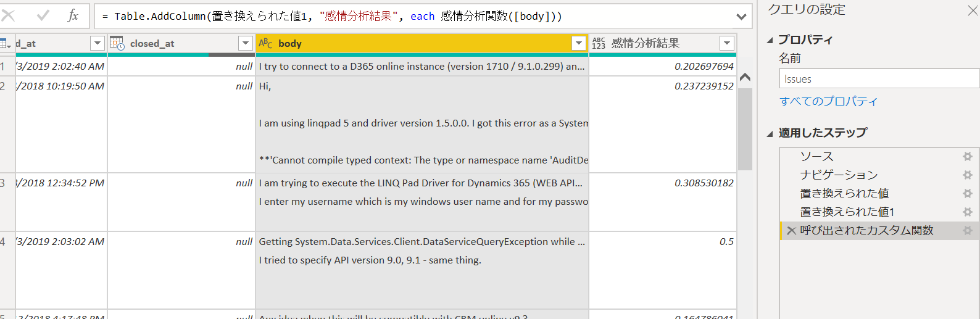Select the null closed_at cell in row 4
The image size is (980, 319).
tap(181, 270)
